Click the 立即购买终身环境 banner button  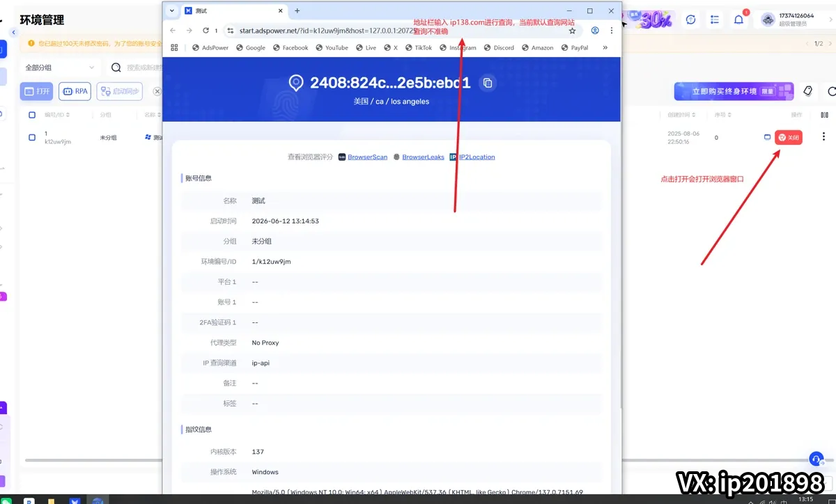click(x=734, y=91)
